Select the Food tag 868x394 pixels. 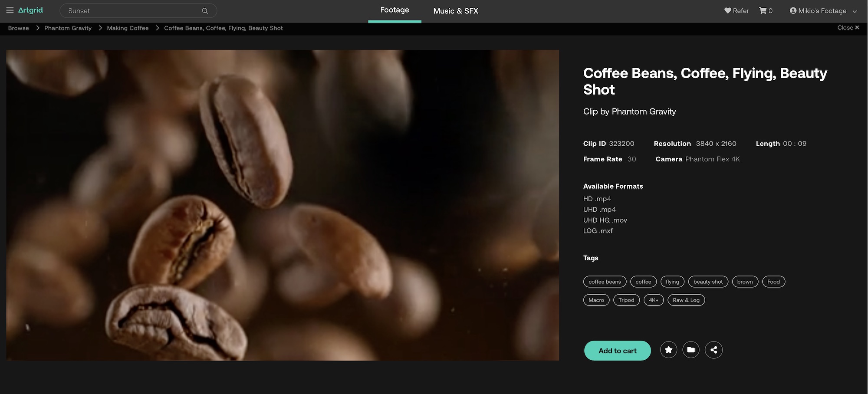[773, 282]
